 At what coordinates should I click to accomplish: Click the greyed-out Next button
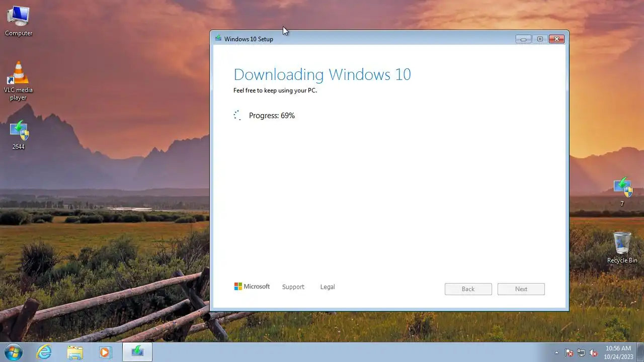point(521,289)
